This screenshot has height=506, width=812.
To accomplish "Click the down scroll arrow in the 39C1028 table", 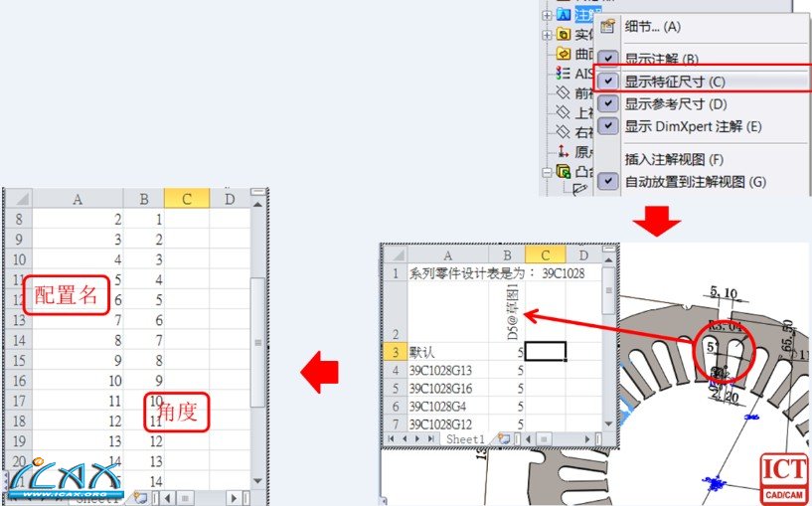I will 609,424.
